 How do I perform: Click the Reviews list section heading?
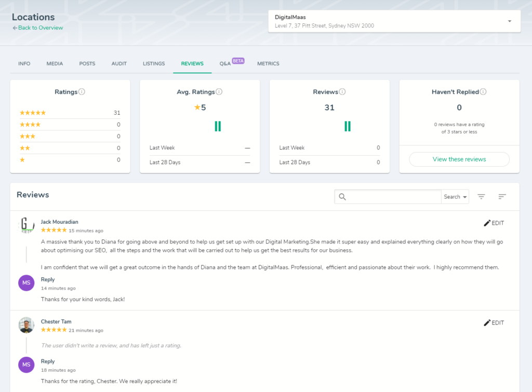click(33, 195)
